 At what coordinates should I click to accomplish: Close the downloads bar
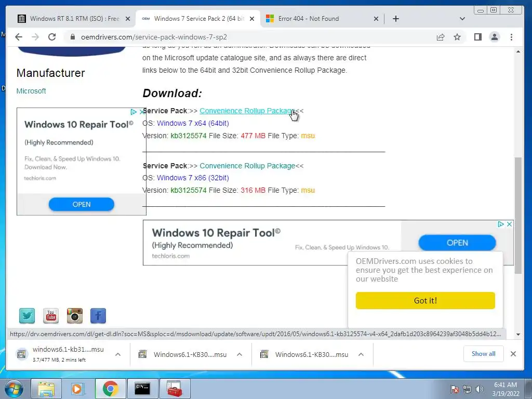(x=513, y=354)
